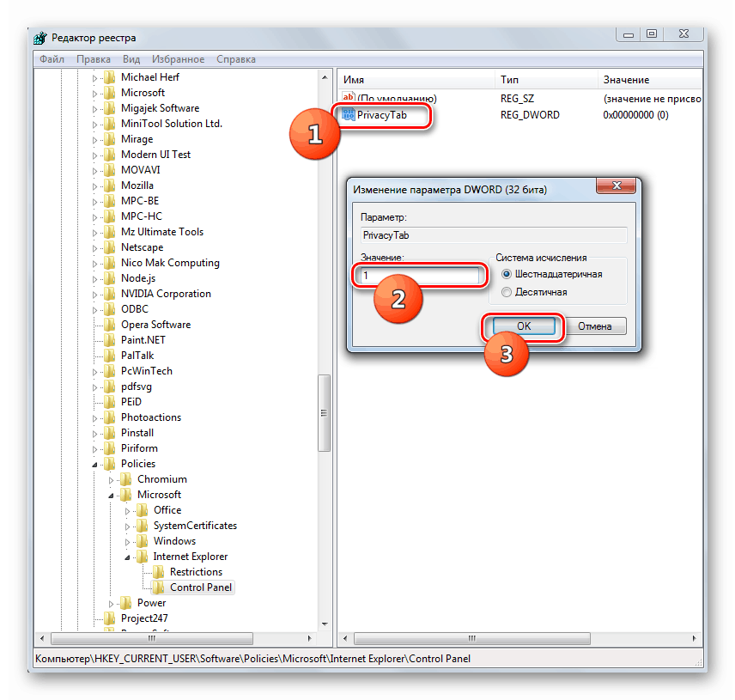The width and height of the screenshot is (735, 700).
Task: Click the PEiD folder icon
Action: tap(110, 402)
